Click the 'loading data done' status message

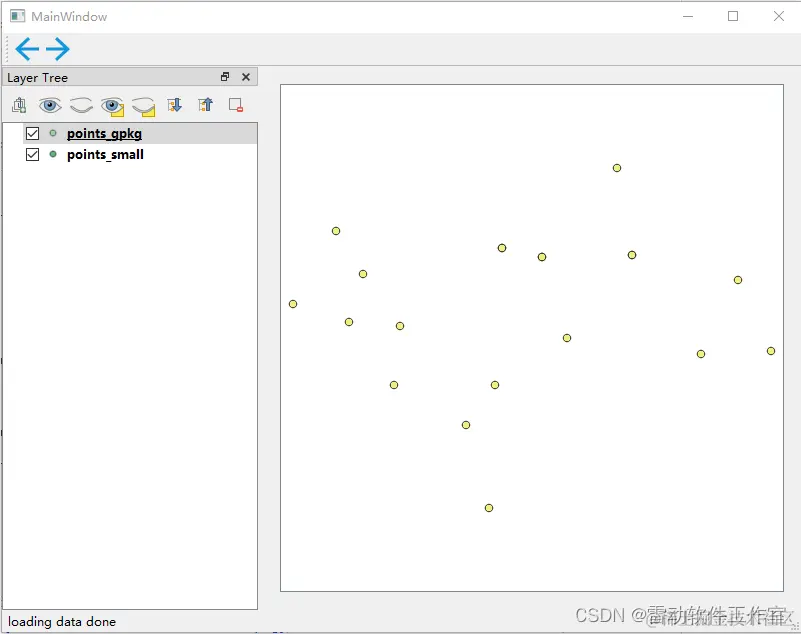(62, 622)
